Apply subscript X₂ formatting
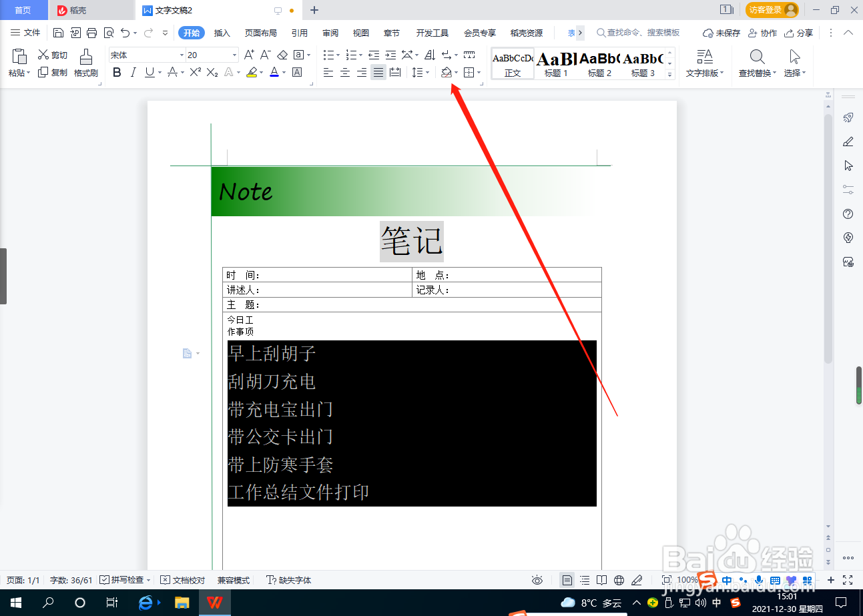Image resolution: width=863 pixels, height=616 pixels. 212,72
